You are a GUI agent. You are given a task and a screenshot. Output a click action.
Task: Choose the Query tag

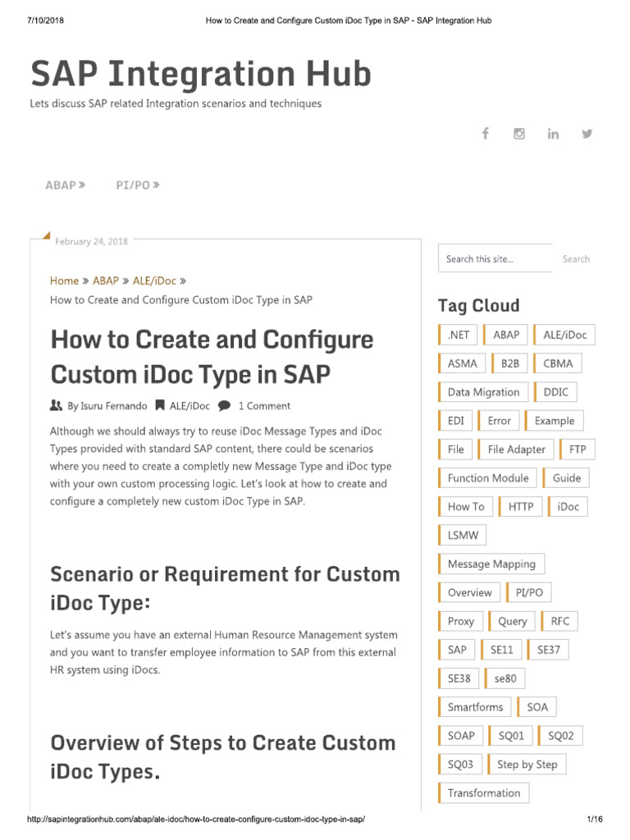coord(512,622)
